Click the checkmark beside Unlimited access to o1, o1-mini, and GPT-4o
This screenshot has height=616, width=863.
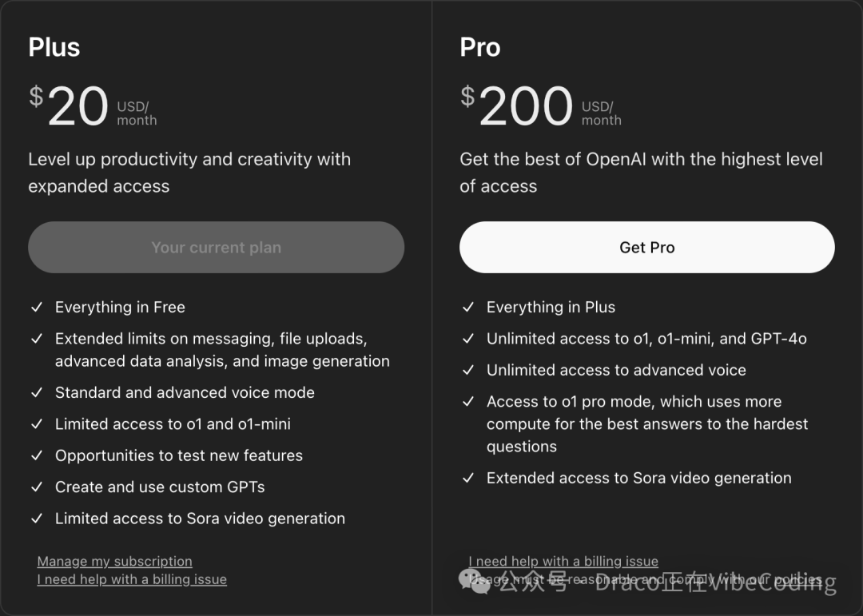tap(468, 339)
